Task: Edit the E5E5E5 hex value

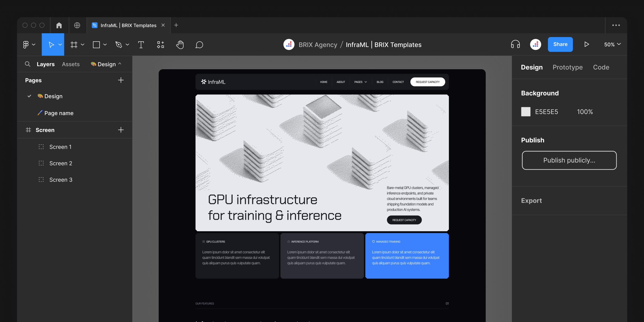Action: coord(546,112)
